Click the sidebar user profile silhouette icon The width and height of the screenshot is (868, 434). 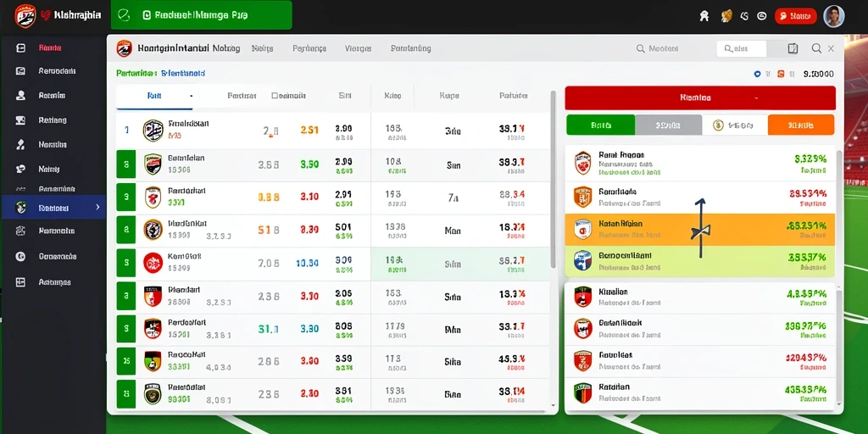pos(20,95)
